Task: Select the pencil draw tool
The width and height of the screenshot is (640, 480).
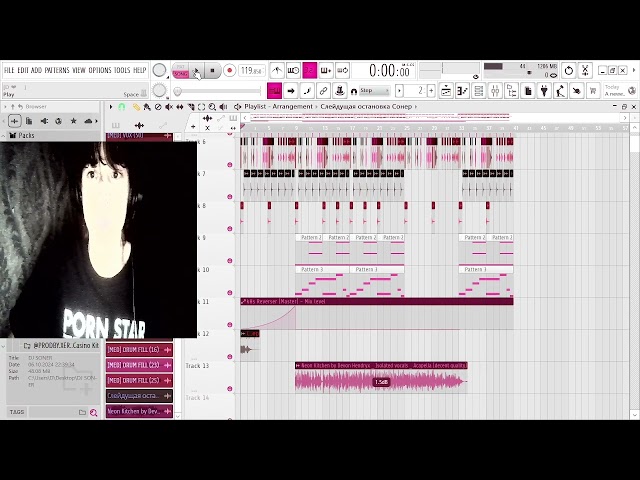Action: (136, 107)
